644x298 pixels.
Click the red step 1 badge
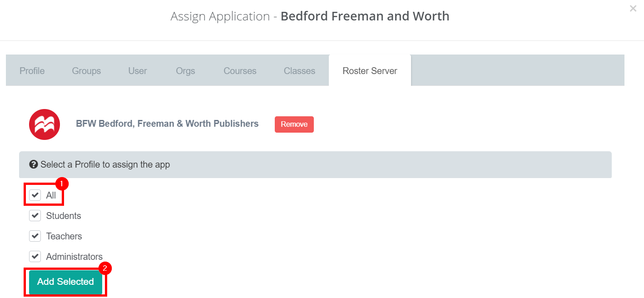tap(61, 184)
